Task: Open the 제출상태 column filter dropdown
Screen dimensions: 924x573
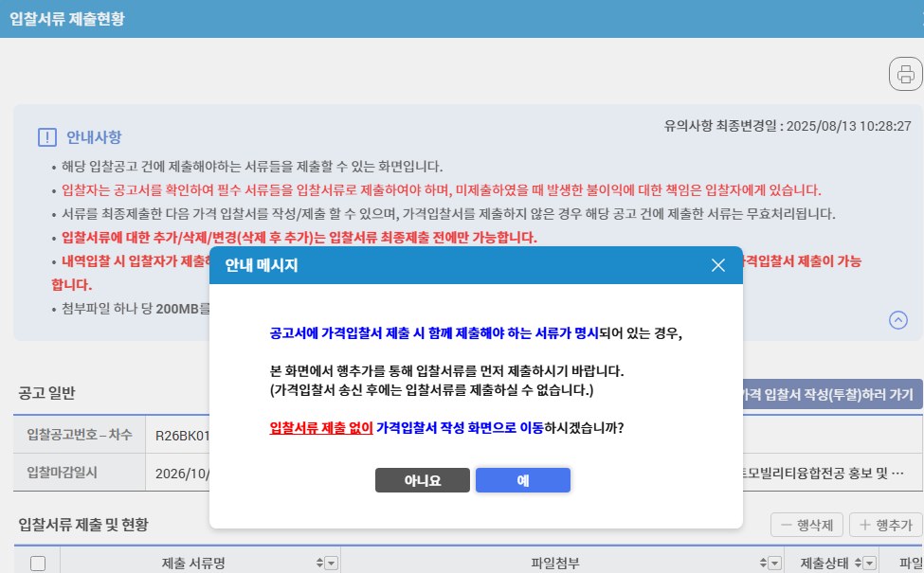Action: point(870,564)
